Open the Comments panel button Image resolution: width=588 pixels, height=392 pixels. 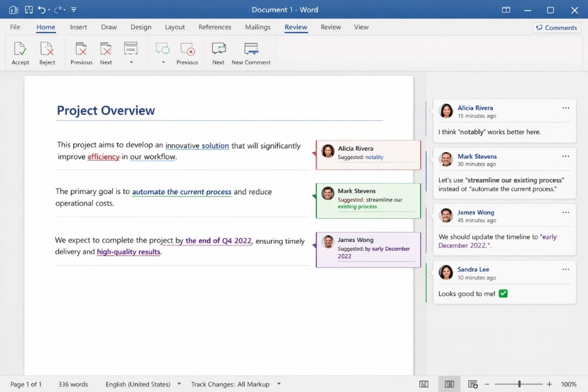[x=556, y=28]
